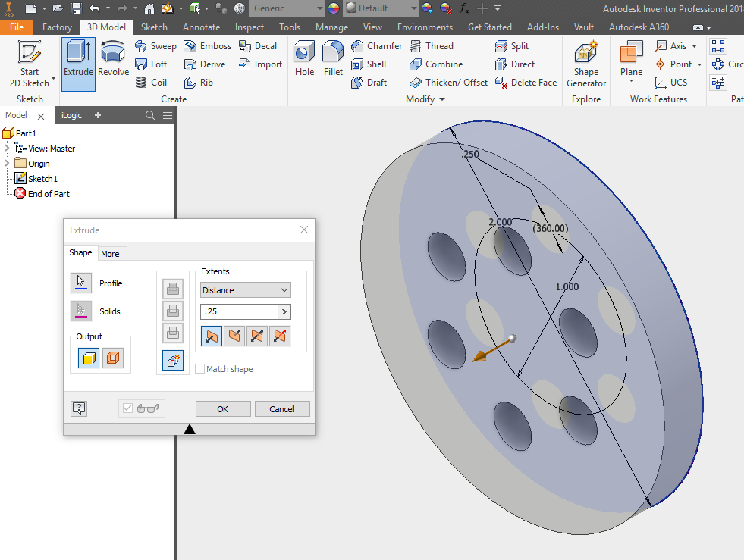The image size is (744, 560).
Task: Select the Revolve tool in Create panel
Action: [x=113, y=58]
